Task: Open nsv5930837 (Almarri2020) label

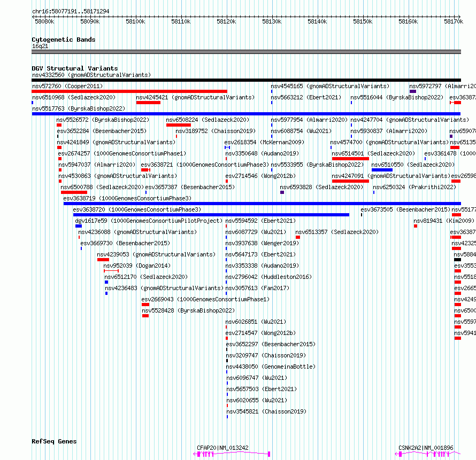Action: (x=389, y=131)
